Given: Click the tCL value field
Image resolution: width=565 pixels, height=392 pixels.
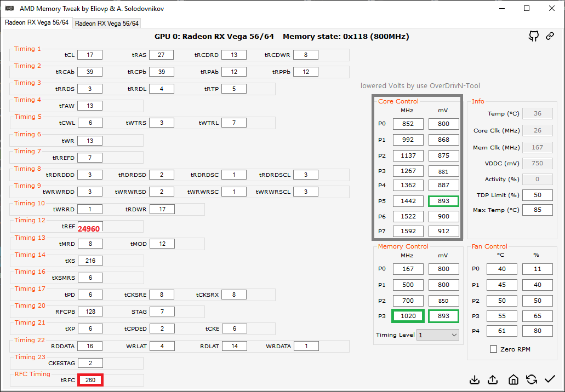Looking at the screenshot, I should (90, 55).
